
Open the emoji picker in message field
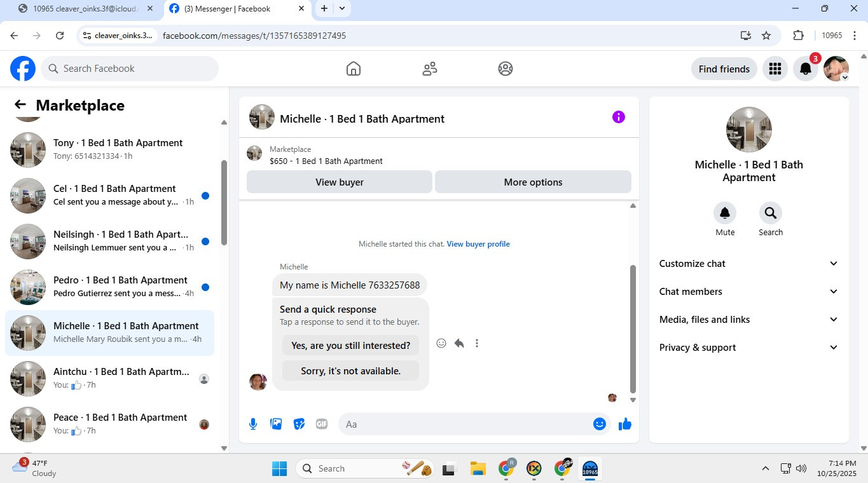[600, 424]
